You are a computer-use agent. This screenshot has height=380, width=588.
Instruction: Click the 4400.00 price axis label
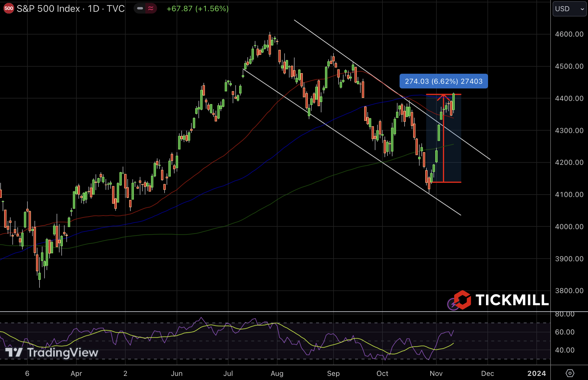[x=569, y=98]
